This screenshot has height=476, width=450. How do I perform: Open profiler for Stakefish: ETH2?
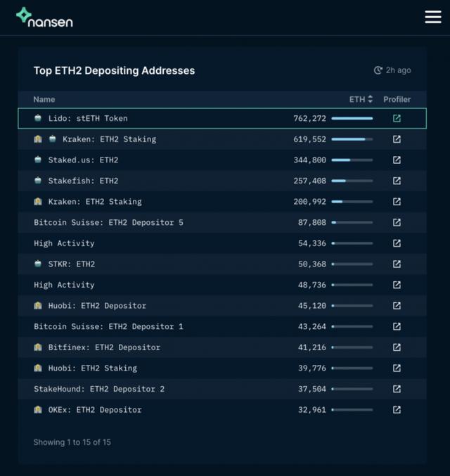click(x=397, y=181)
